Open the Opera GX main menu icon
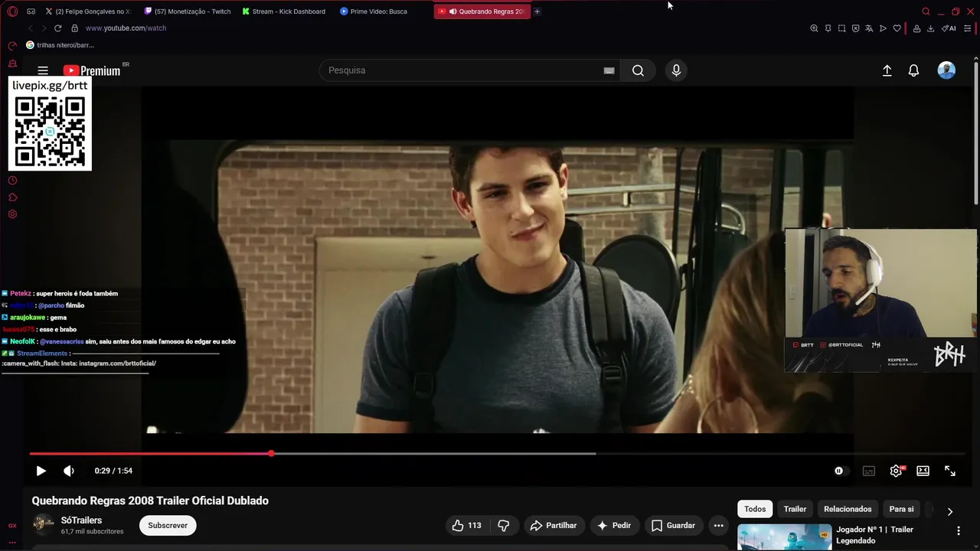The height and width of the screenshot is (551, 980). point(12,11)
